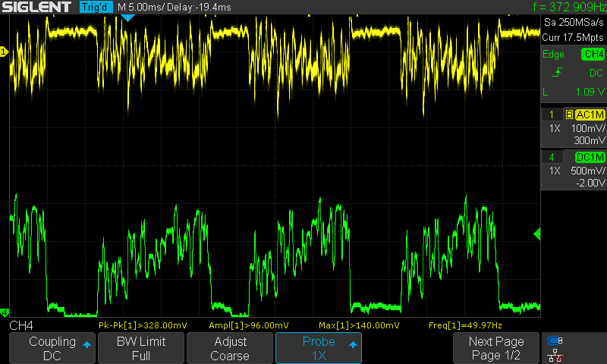
Task: Click the Sa 250MSa/s sample rate
Action: click(574, 23)
